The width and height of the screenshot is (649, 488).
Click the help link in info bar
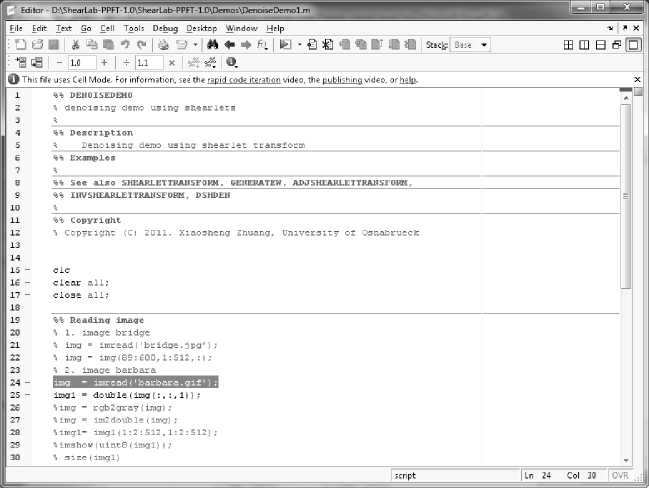coord(408,79)
